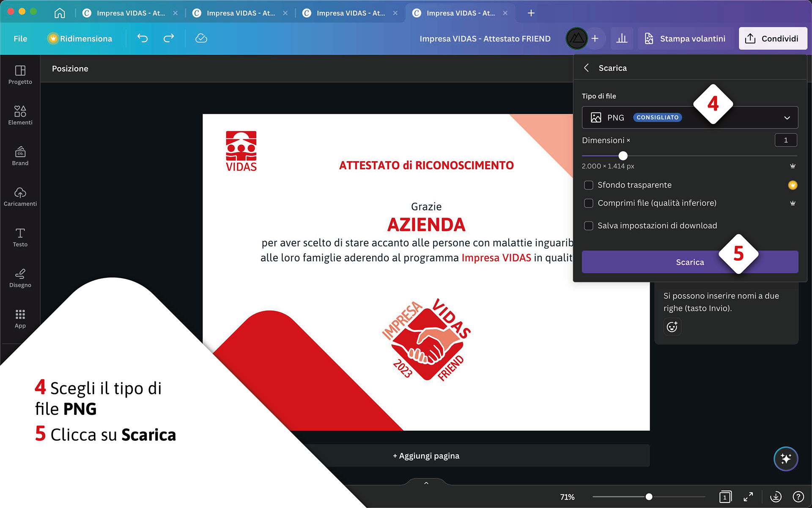The image size is (812, 508).
Task: Expand the Tipo di file PNG dropdown
Action: 690,117
